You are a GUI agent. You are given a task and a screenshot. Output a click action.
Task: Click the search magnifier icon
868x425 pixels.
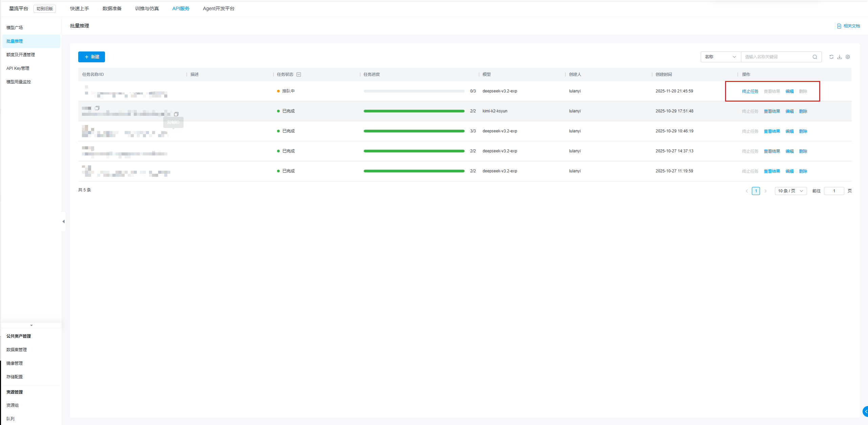814,57
